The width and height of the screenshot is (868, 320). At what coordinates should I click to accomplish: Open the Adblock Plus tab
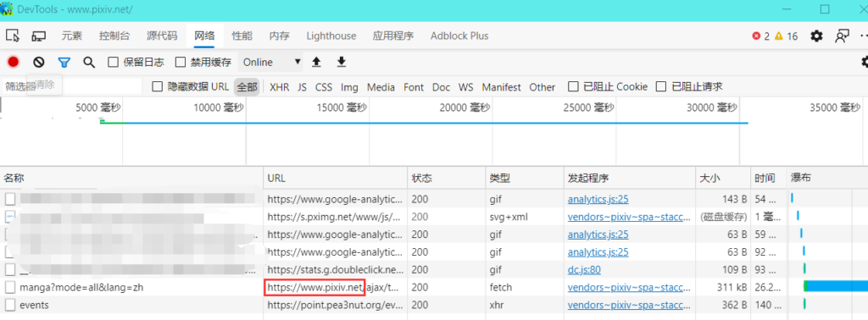[x=459, y=36]
